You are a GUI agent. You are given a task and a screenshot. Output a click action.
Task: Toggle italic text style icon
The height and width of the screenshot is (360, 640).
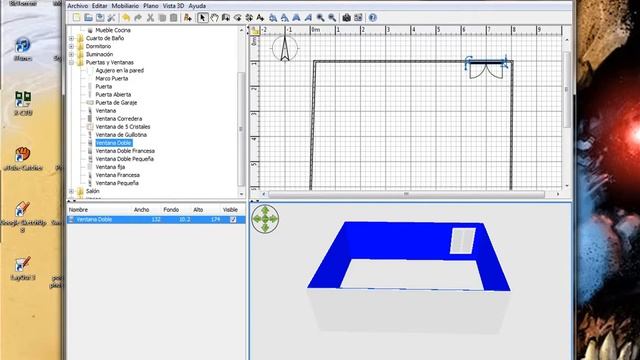(x=309, y=18)
